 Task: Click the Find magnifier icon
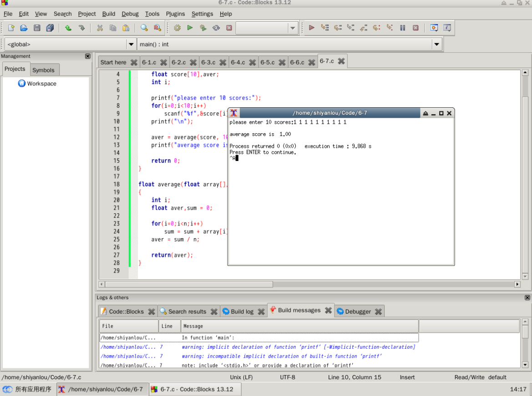(144, 28)
